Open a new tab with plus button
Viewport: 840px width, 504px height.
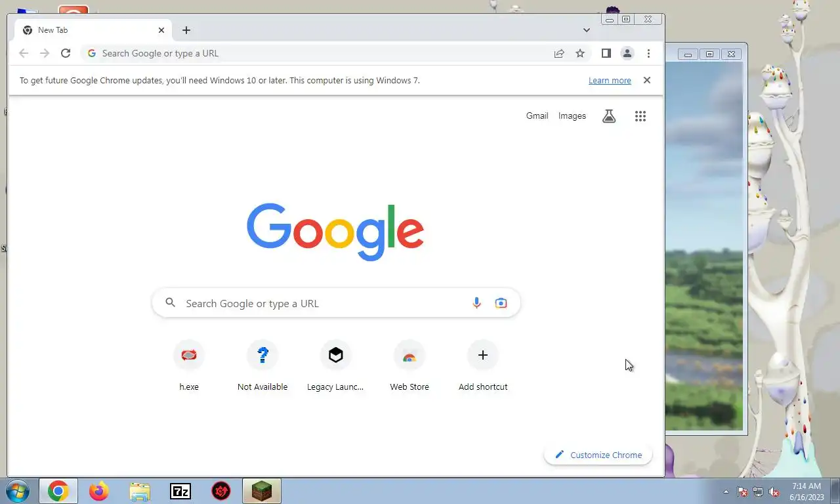[186, 30]
